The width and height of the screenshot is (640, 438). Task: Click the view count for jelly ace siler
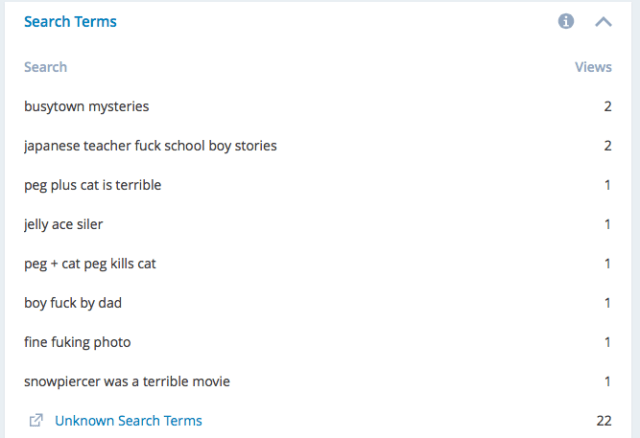click(x=607, y=224)
